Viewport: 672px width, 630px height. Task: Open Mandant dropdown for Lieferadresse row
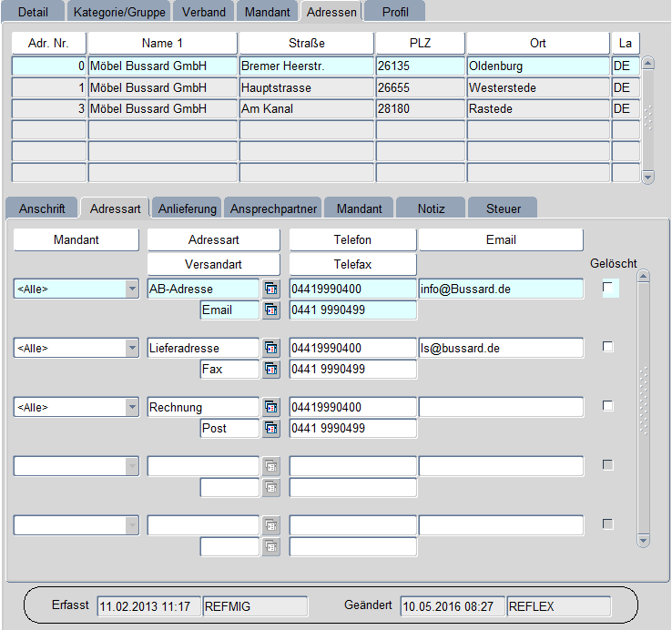click(x=131, y=348)
